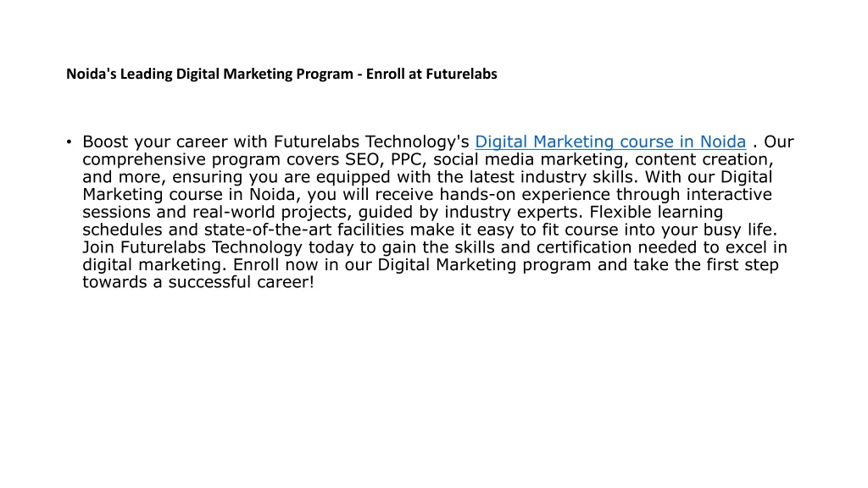Viewport: 868px width, 488px height.
Task: Open the Digital Marketing course in Noida link
Action: click(610, 142)
